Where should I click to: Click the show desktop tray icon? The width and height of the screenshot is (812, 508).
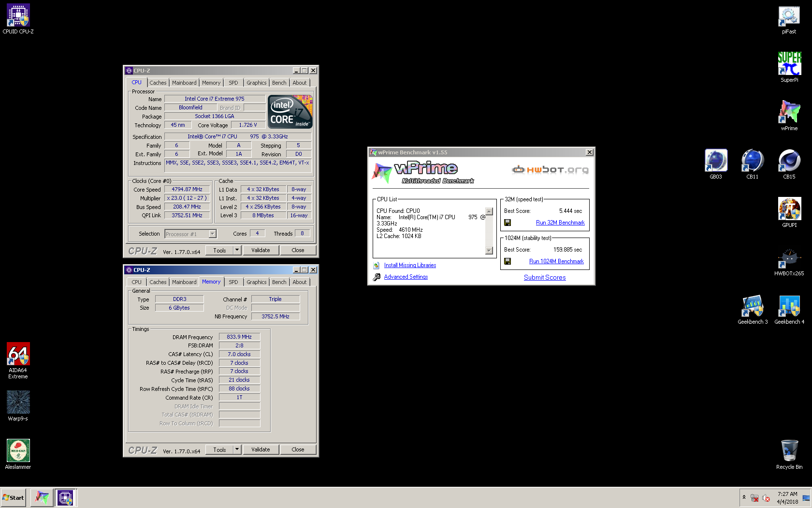(806, 498)
